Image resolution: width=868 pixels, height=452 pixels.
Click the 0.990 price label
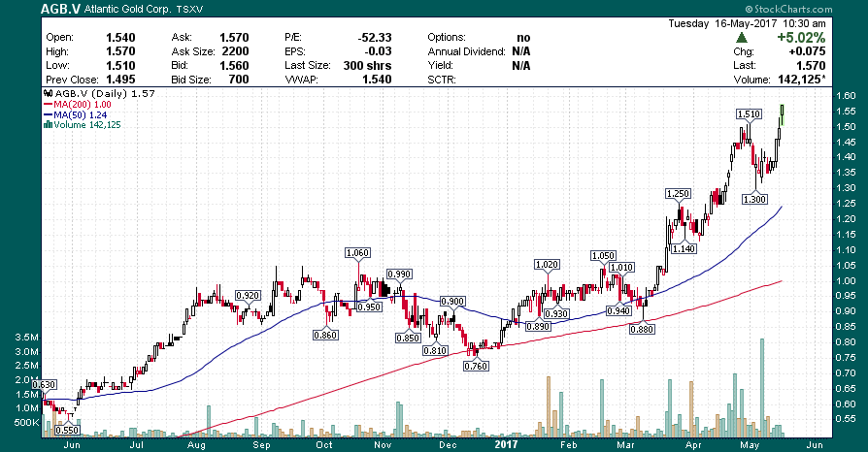coord(399,274)
